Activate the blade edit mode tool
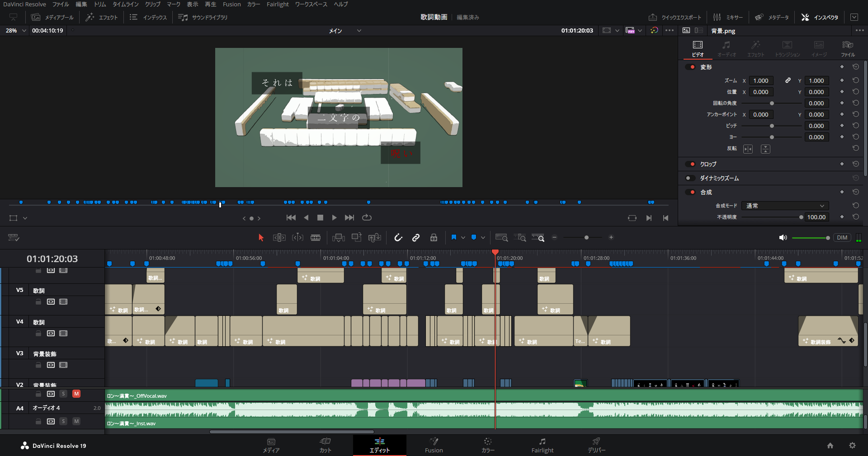 point(316,238)
